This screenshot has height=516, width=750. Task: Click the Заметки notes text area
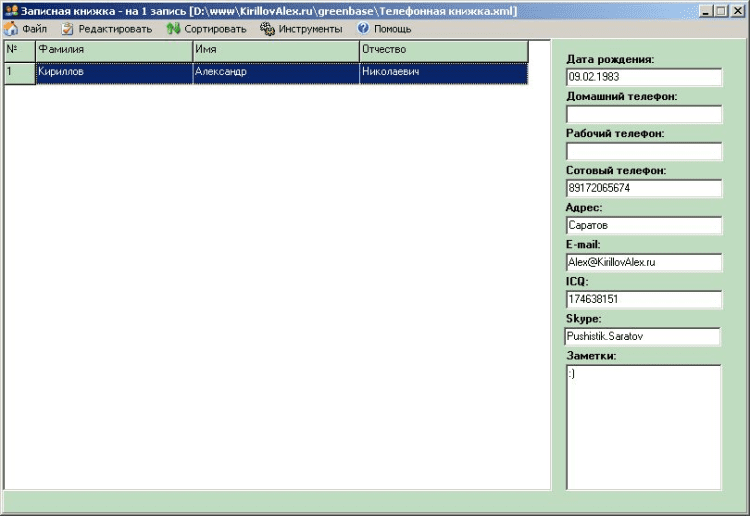(644, 427)
